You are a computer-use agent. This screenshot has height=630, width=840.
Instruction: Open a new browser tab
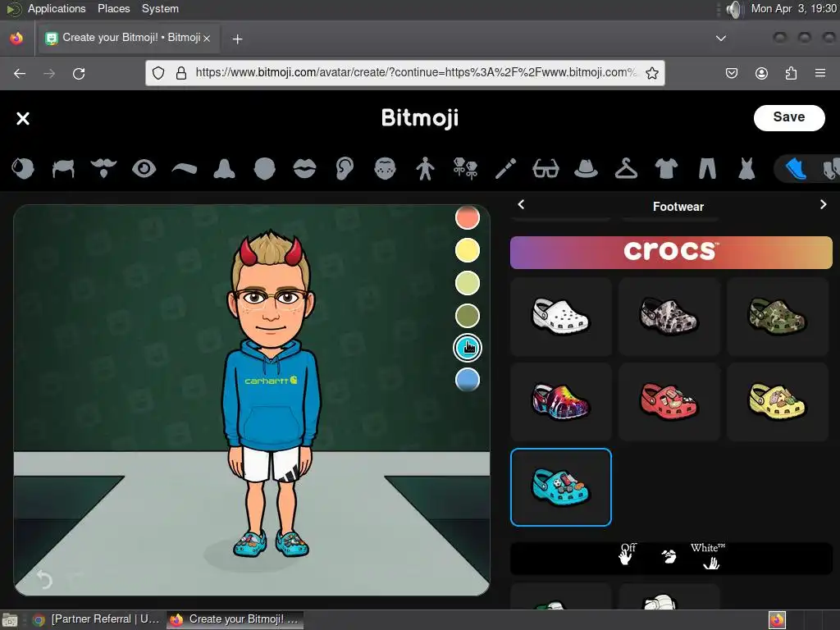coord(237,39)
